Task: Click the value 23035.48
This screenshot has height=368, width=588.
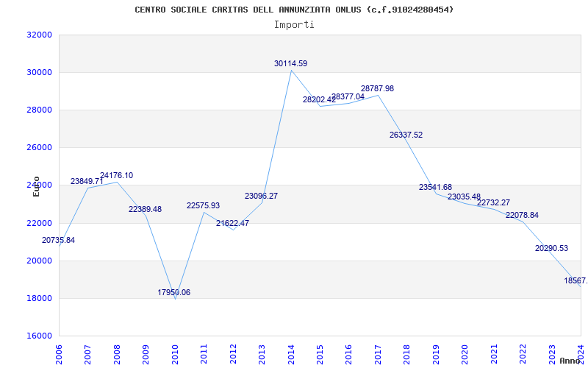Action: tap(465, 197)
